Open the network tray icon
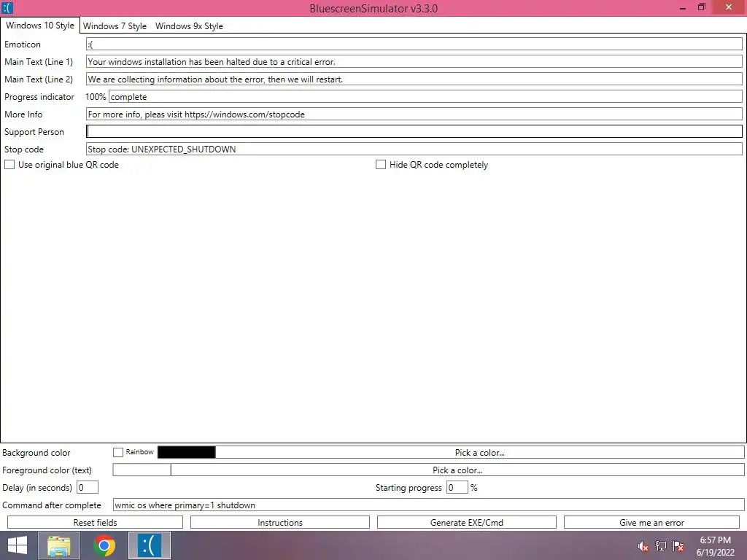Viewport: 747px width, 560px height. [x=661, y=546]
